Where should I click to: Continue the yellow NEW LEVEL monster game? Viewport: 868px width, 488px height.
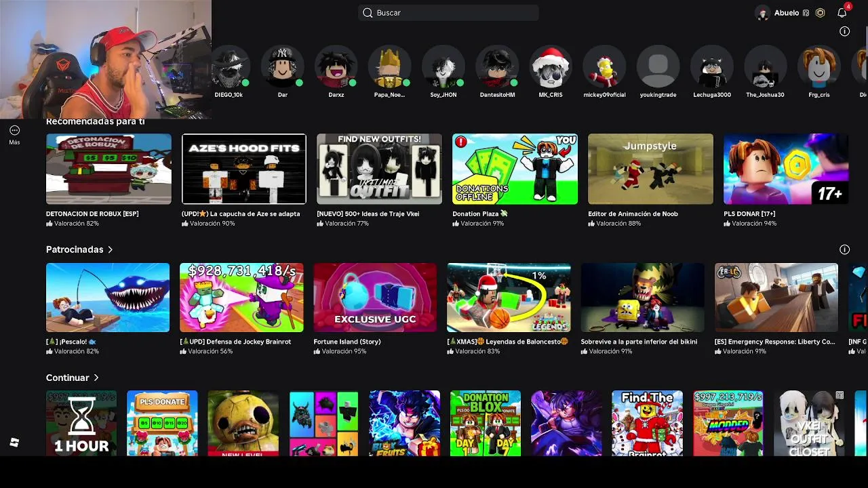click(x=243, y=423)
